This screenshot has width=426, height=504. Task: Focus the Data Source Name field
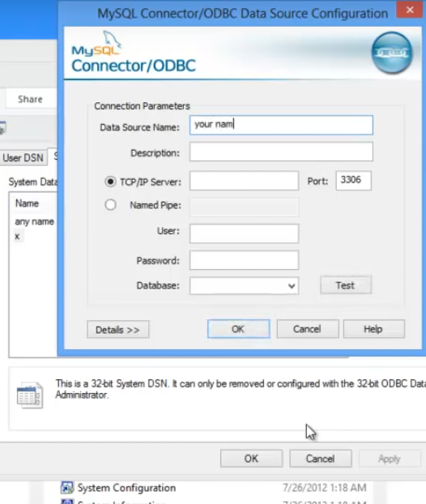point(281,125)
